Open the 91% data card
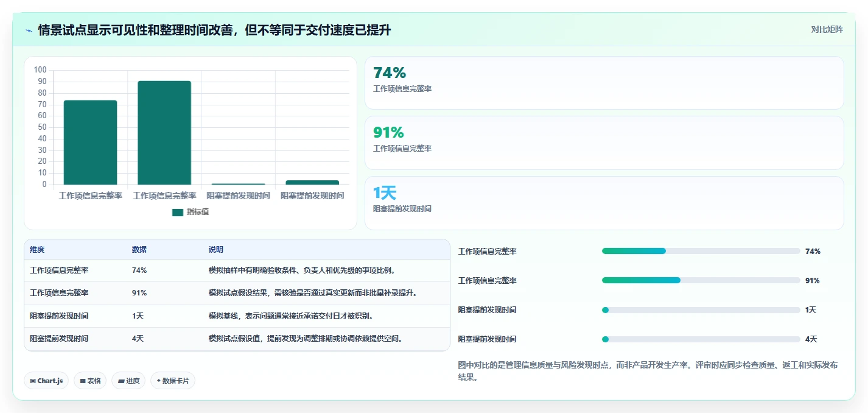Screen dimensions: 868x413 (x=604, y=143)
